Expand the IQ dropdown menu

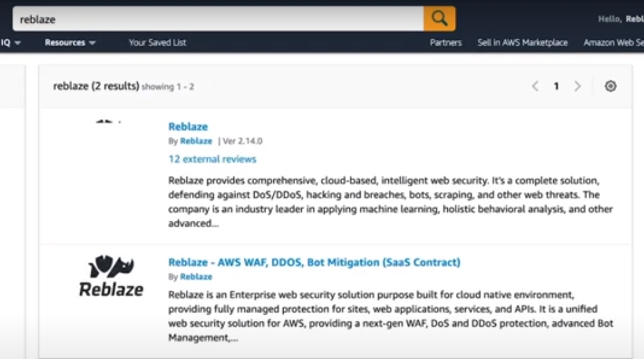click(11, 42)
